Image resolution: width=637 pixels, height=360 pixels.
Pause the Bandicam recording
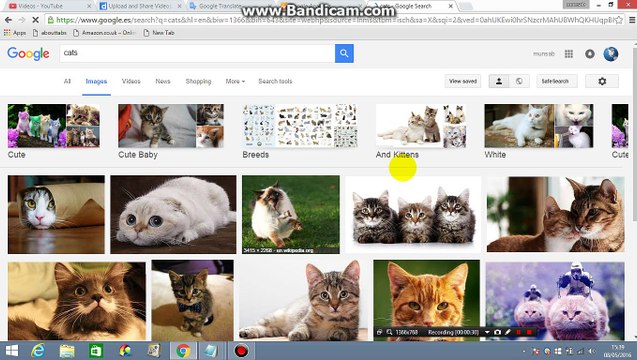(518, 332)
